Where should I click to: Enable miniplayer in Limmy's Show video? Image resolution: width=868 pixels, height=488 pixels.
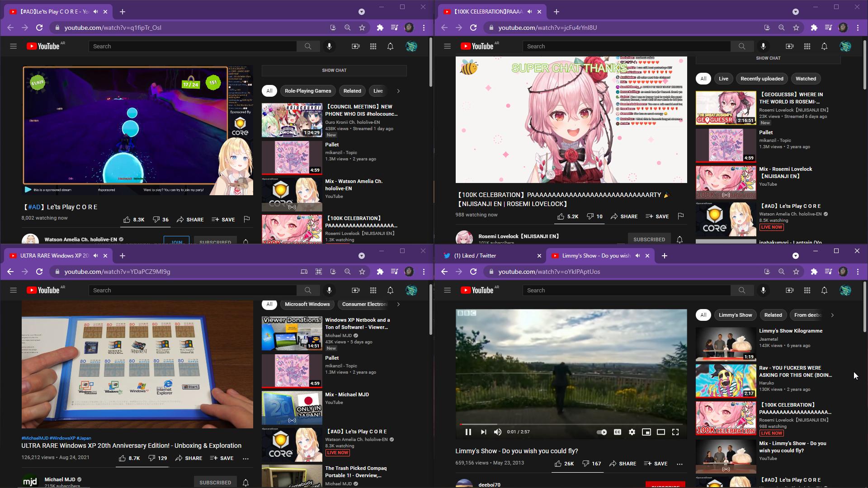[x=646, y=432]
